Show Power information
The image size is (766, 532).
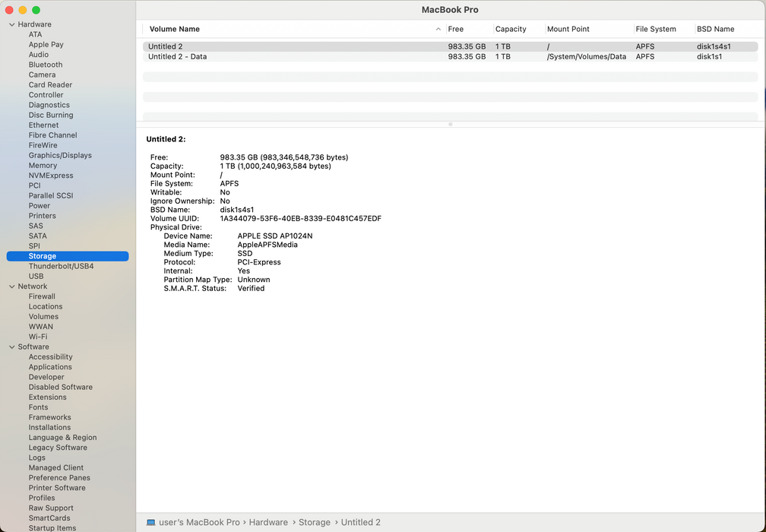(39, 206)
